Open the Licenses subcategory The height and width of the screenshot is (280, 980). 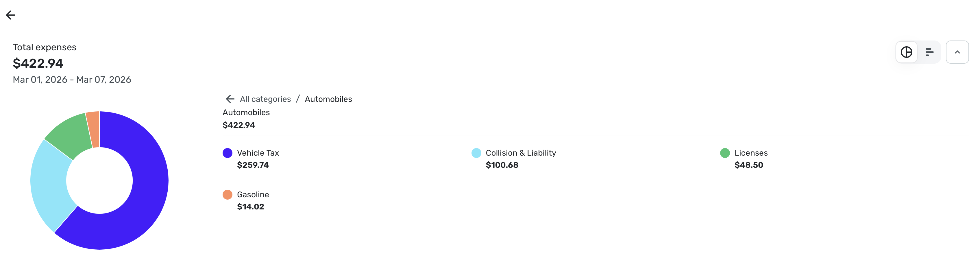pos(750,153)
